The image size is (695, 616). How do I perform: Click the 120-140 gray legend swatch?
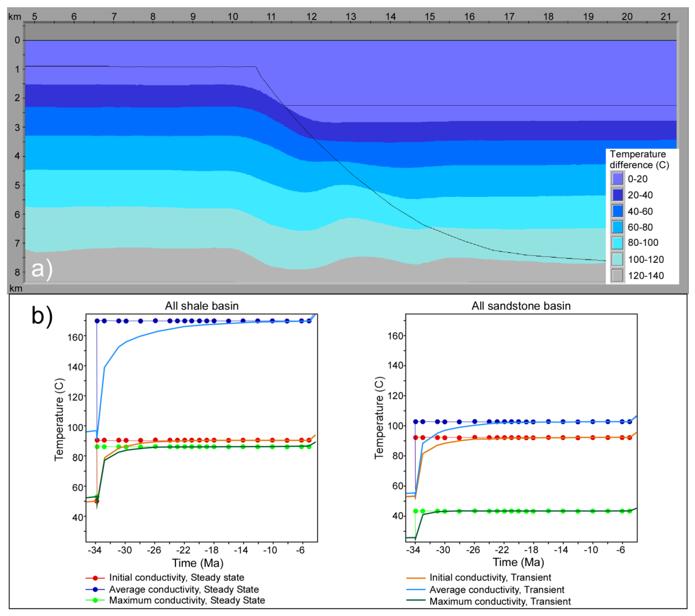click(x=617, y=275)
